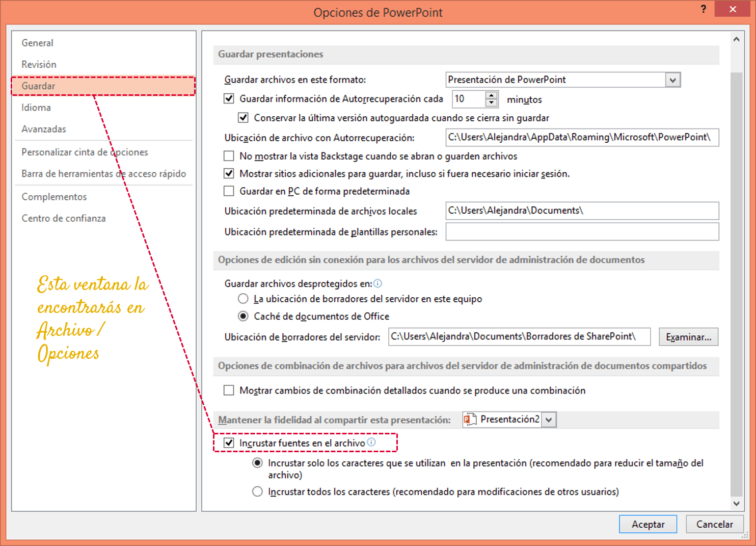Click the info icon beside "Incrustar fuentes en el archivo"

(371, 443)
